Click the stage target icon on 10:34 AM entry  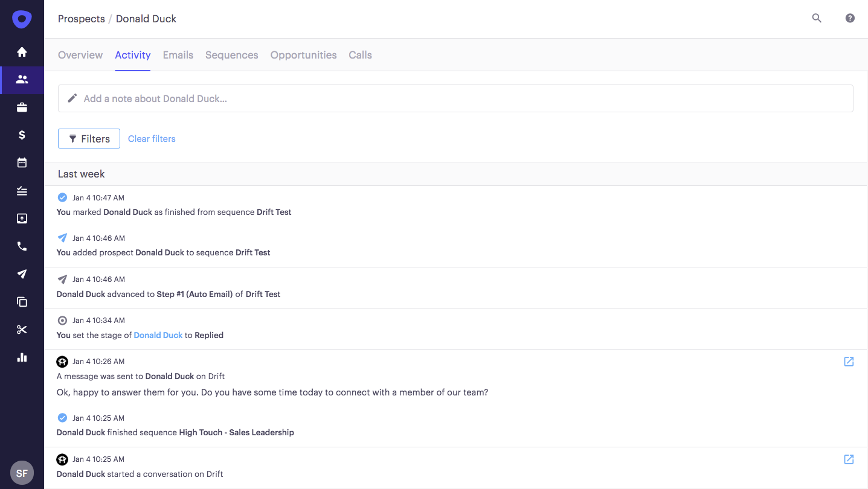(62, 320)
